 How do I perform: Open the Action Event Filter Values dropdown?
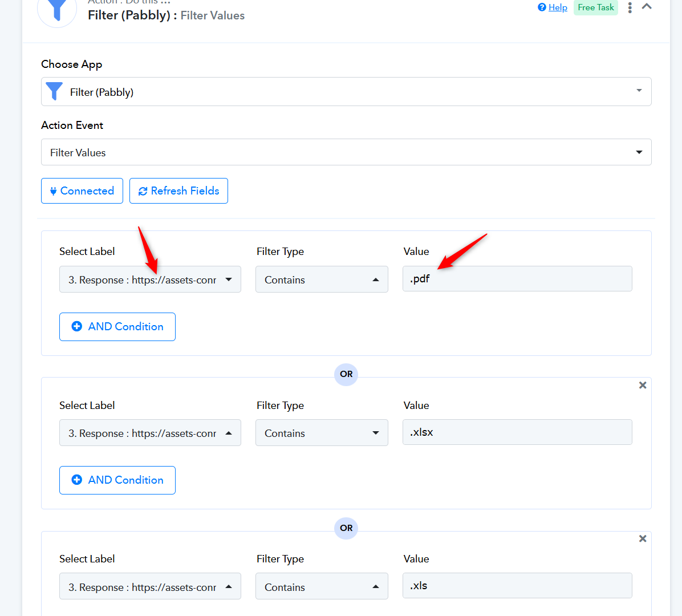pos(346,152)
